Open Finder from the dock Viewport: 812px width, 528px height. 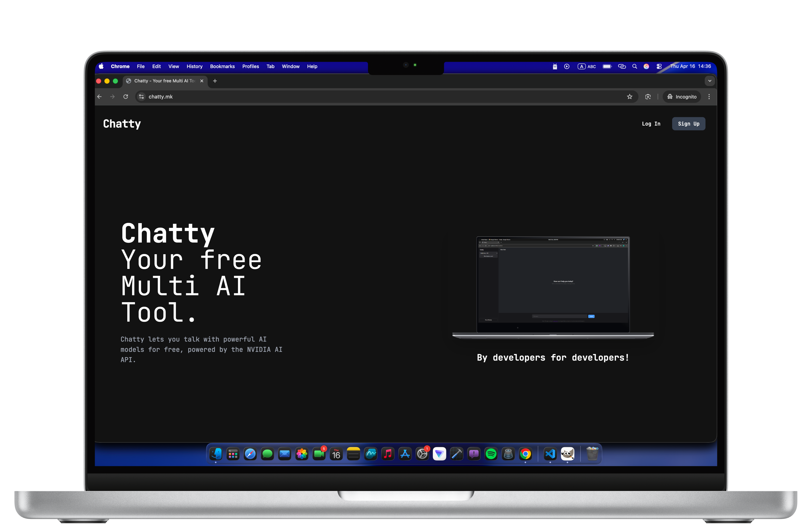[x=216, y=454]
